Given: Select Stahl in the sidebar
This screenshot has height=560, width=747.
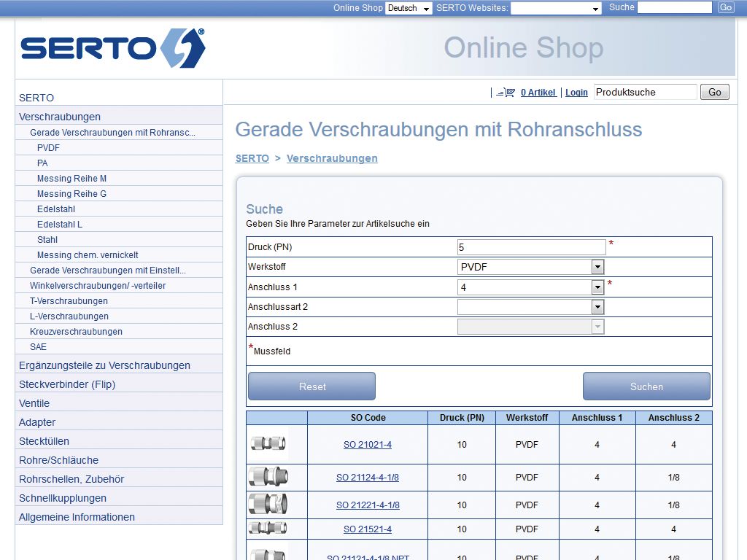Looking at the screenshot, I should 119,239.
